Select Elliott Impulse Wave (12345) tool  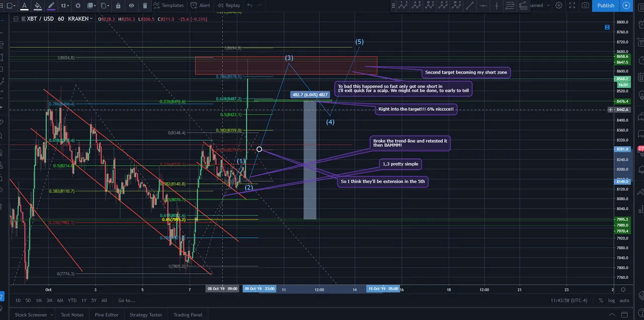pos(403,6)
